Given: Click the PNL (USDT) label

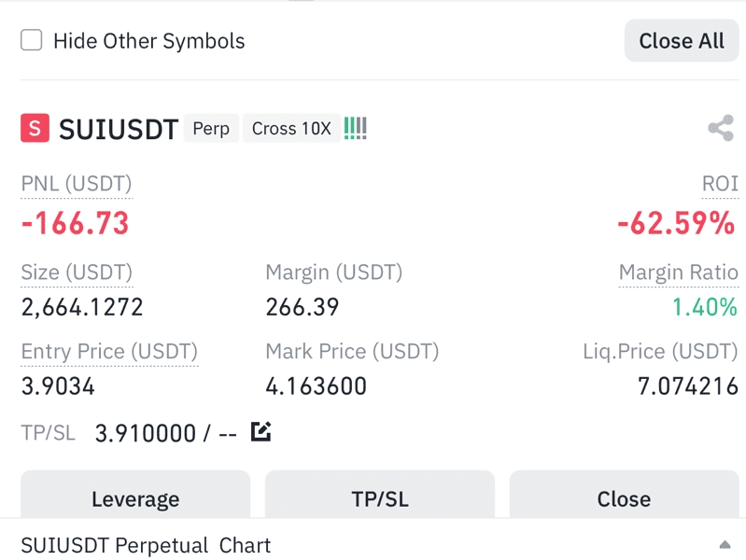Looking at the screenshot, I should [77, 184].
